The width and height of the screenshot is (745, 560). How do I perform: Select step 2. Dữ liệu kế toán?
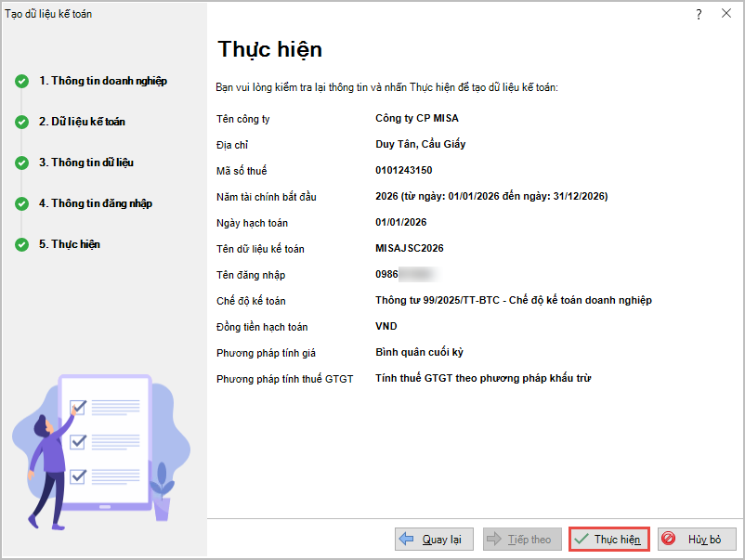coord(82,122)
